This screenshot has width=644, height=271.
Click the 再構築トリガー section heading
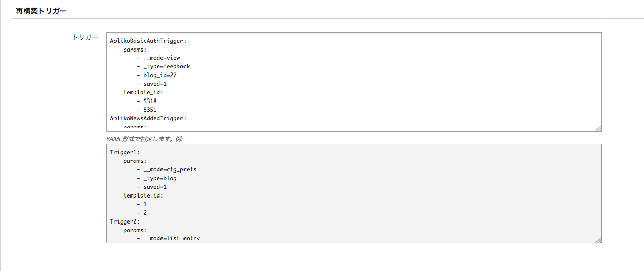tap(41, 11)
